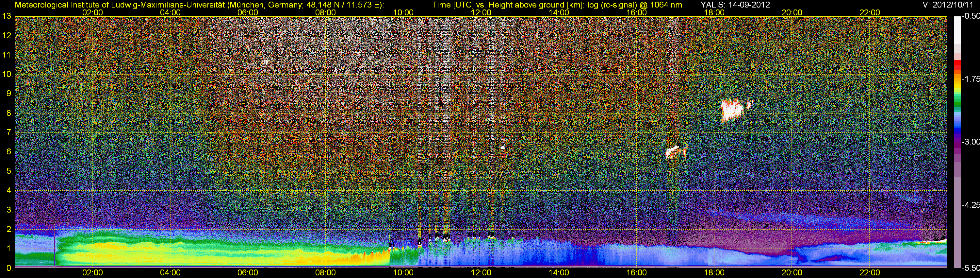Click the 10:00 label on the bottom time axis
The image size is (980, 278).
(x=403, y=273)
